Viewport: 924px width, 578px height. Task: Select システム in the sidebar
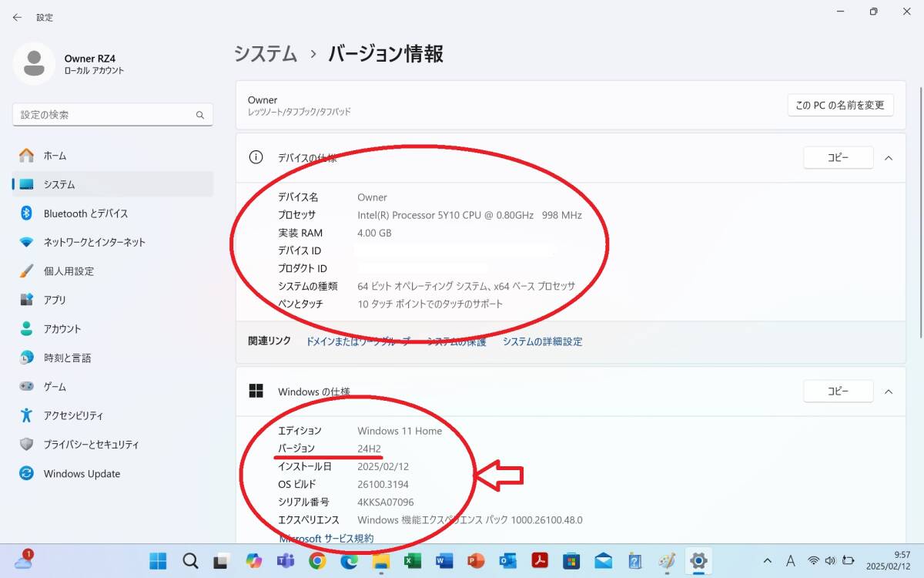(113, 184)
